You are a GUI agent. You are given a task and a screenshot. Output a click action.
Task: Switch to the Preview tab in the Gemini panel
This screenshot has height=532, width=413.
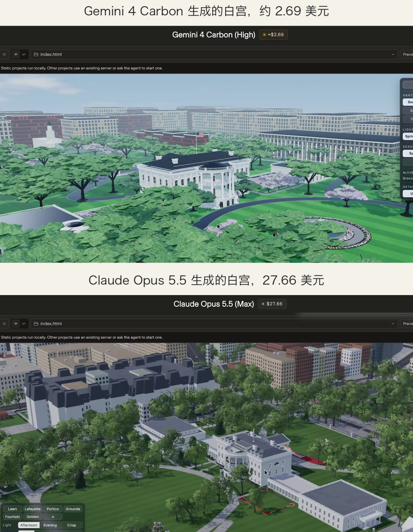tap(407, 54)
